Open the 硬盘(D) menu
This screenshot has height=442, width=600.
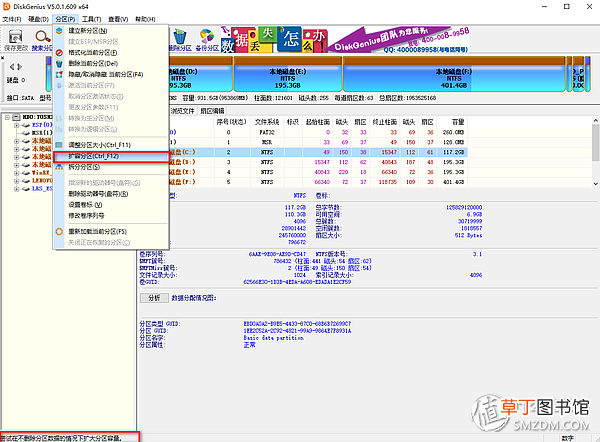coord(38,19)
